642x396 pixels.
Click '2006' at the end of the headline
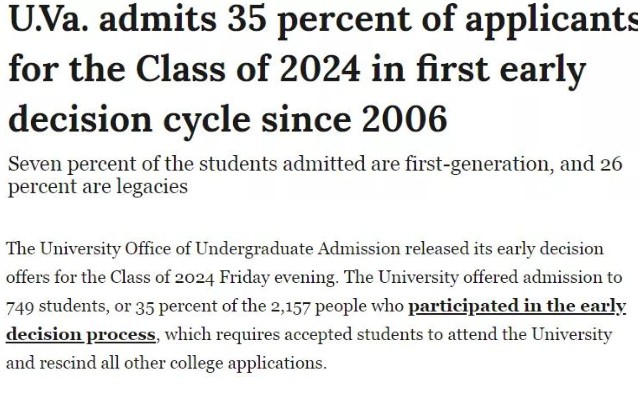[x=405, y=119]
